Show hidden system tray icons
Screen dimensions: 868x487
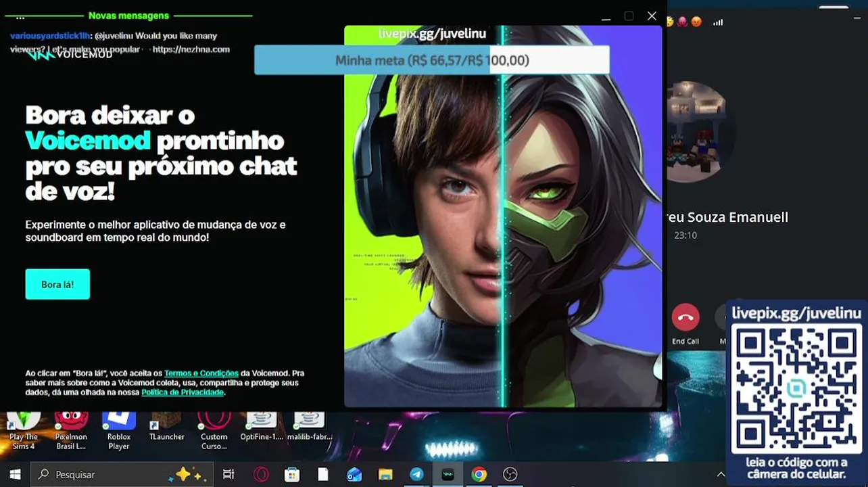coord(721,475)
